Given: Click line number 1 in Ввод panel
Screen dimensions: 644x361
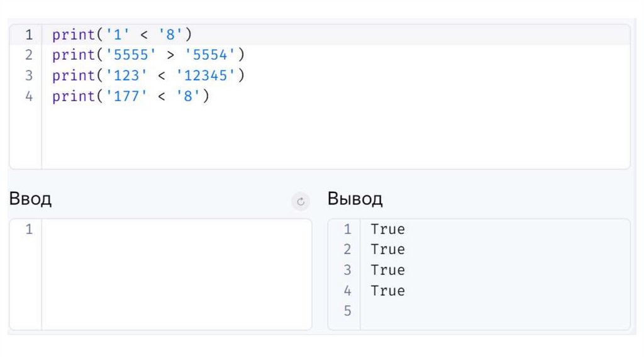Looking at the screenshot, I should point(29,230).
